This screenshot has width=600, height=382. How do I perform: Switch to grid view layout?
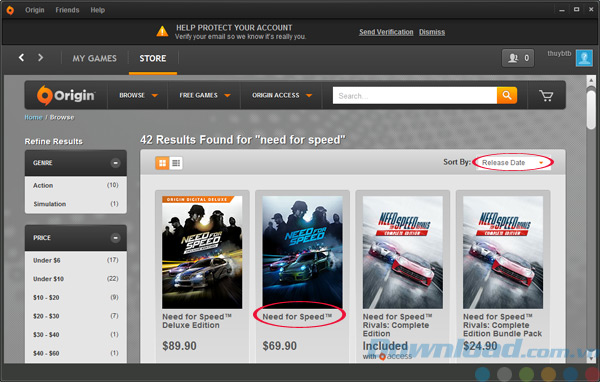[162, 163]
